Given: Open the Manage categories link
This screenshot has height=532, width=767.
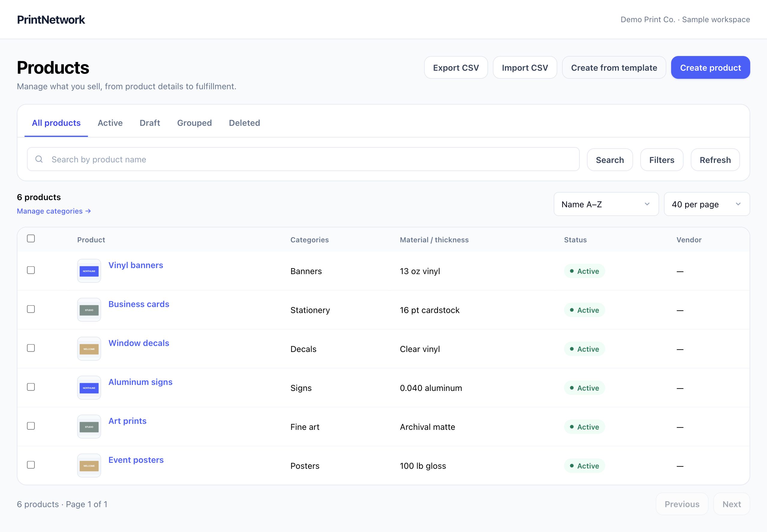Looking at the screenshot, I should tap(54, 211).
